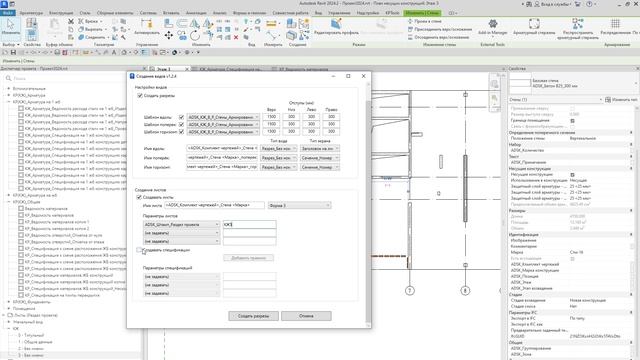Click the Print icon in quick access toolbar
Image resolution: width=640 pixels, height=360 pixels.
[58, 52]
